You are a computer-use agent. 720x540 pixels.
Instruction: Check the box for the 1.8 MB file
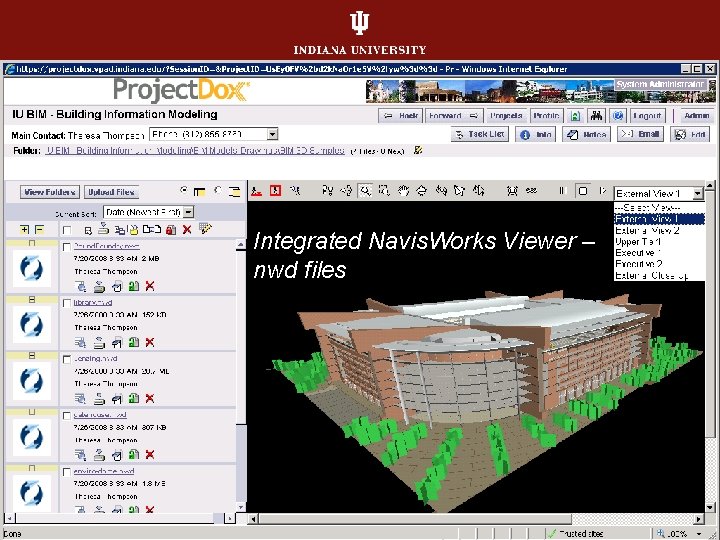(67, 472)
